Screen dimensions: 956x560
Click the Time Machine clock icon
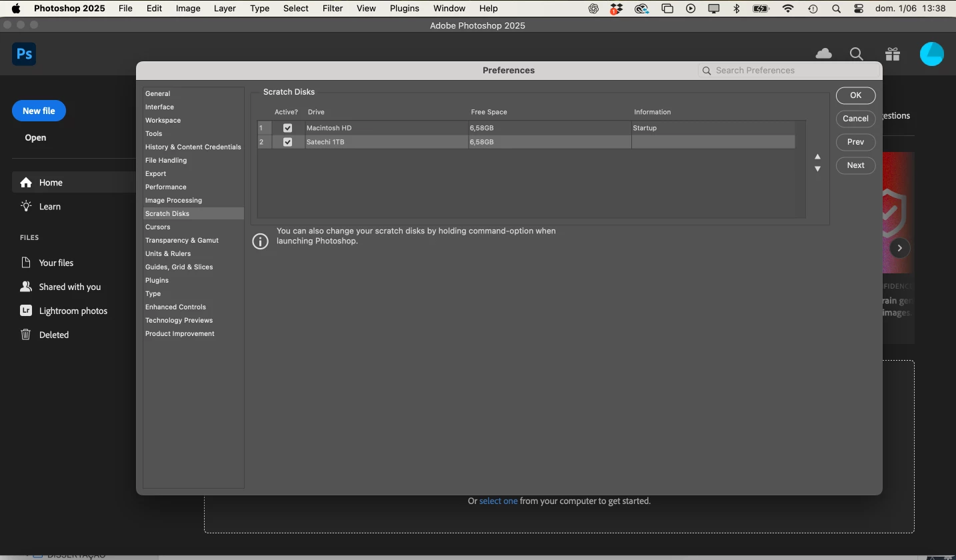point(813,9)
